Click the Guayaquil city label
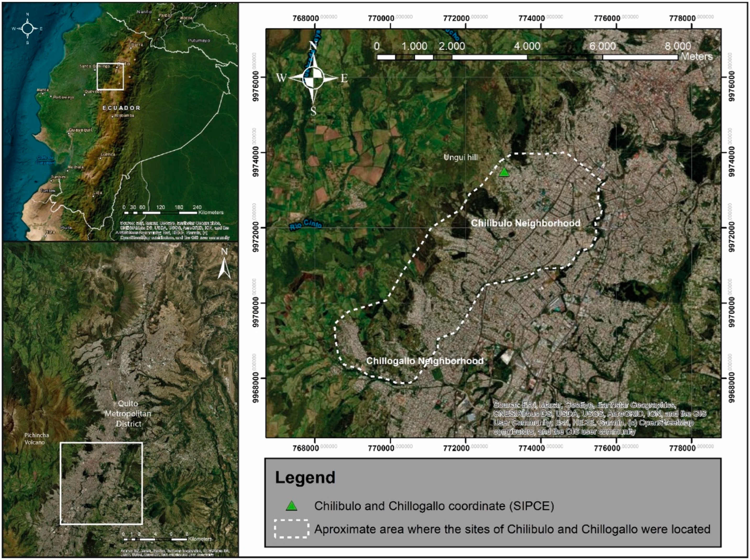750x560 pixels. [80, 130]
